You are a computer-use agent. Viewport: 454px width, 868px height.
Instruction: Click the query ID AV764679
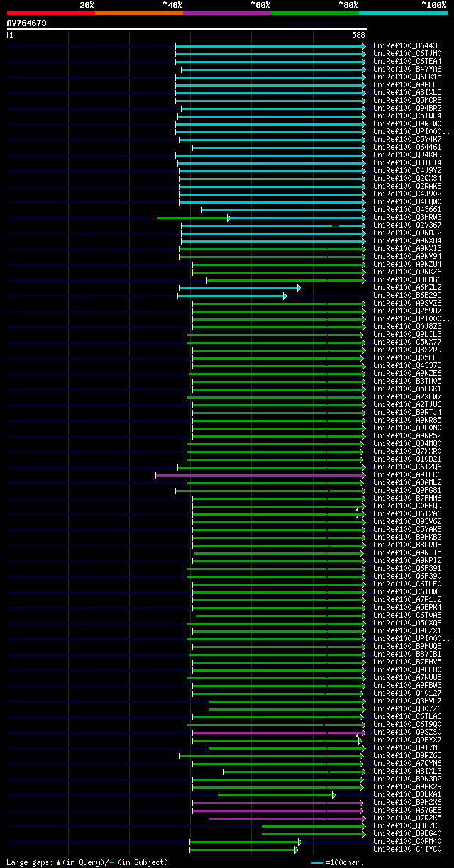pyautogui.click(x=27, y=23)
